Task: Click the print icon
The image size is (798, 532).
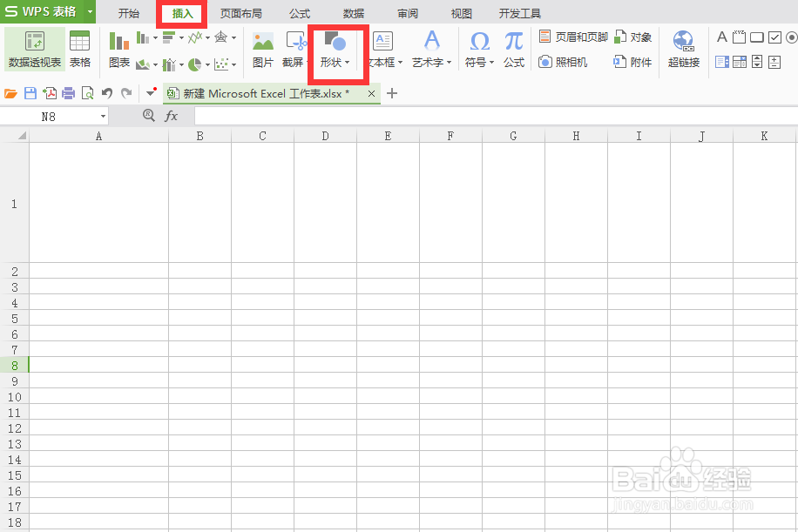Action: tap(68, 93)
